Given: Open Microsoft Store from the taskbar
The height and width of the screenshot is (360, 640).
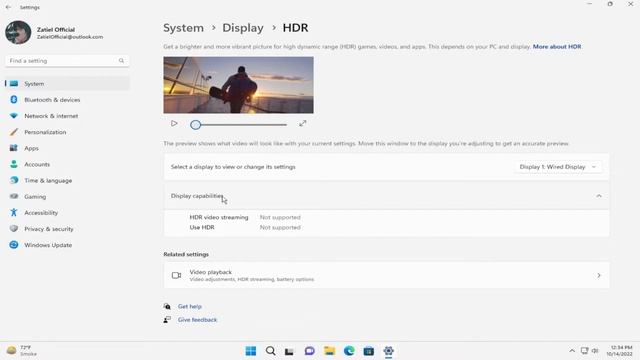Looking at the screenshot, I should coord(369,351).
